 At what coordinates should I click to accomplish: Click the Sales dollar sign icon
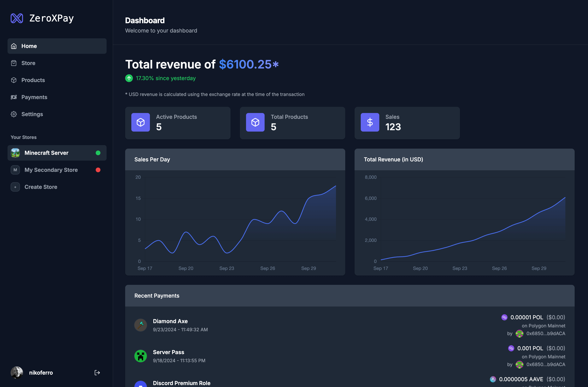370,122
